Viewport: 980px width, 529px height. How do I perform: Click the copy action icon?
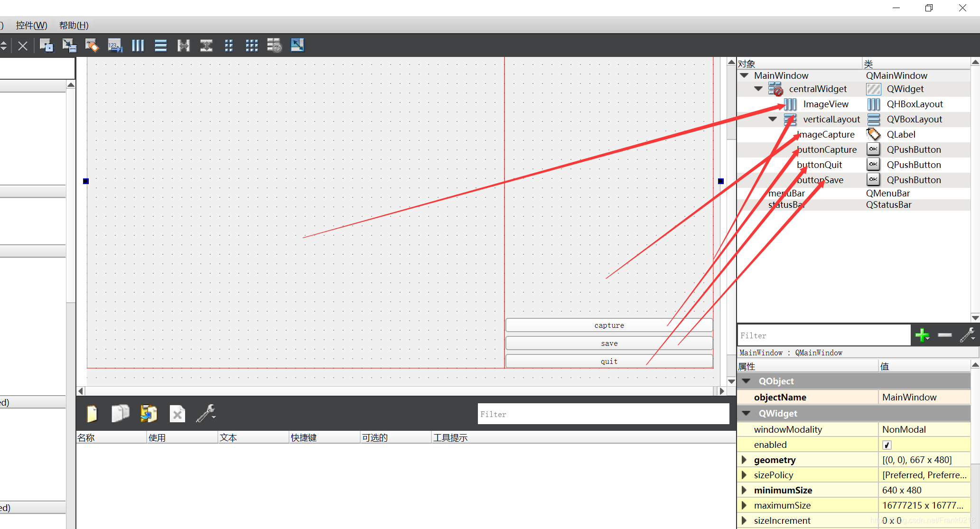120,414
